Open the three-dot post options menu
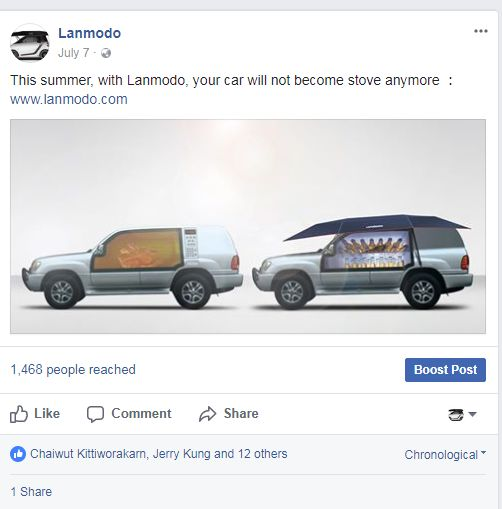This screenshot has height=509, width=502. pos(481,31)
